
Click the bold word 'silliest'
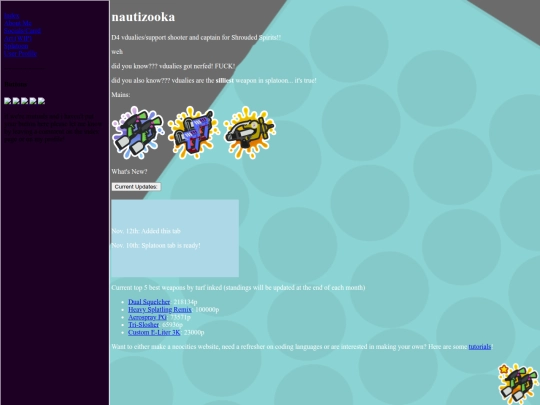click(x=225, y=81)
